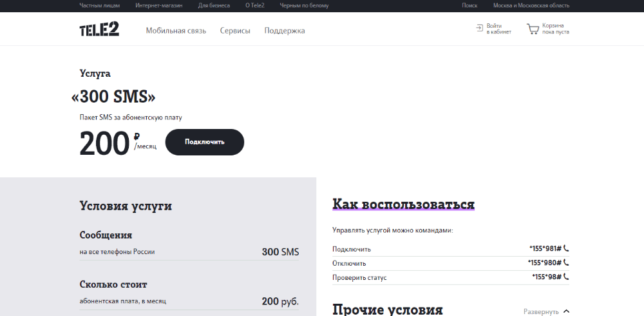Select Для бизнеса in top bar

(214, 6)
